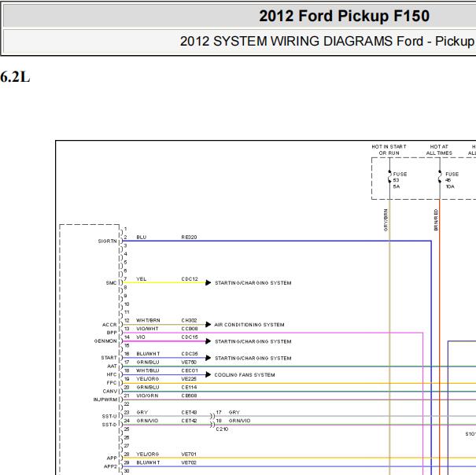476x475 pixels.
Task: Click the "WHT/BRN" wire color label
Action: (x=148, y=321)
